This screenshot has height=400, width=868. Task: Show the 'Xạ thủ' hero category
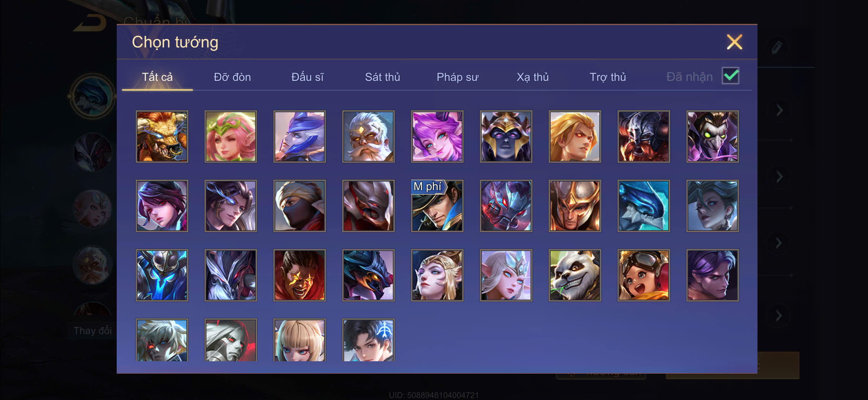[x=532, y=77]
